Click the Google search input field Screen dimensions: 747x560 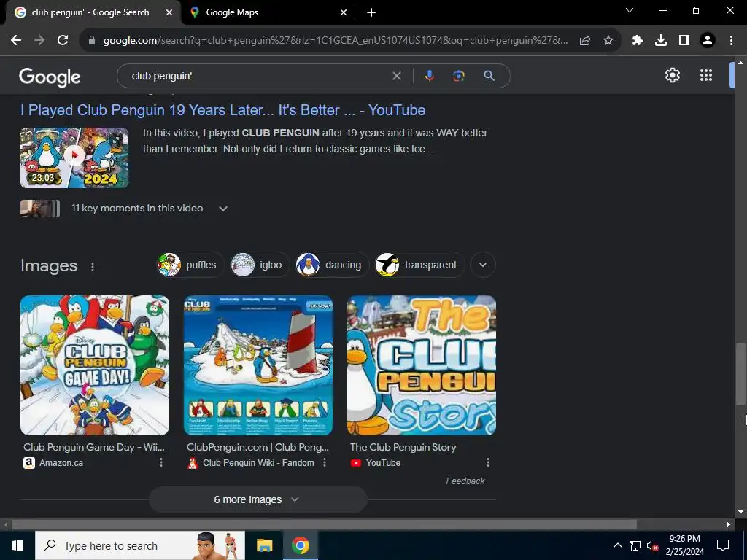click(258, 76)
